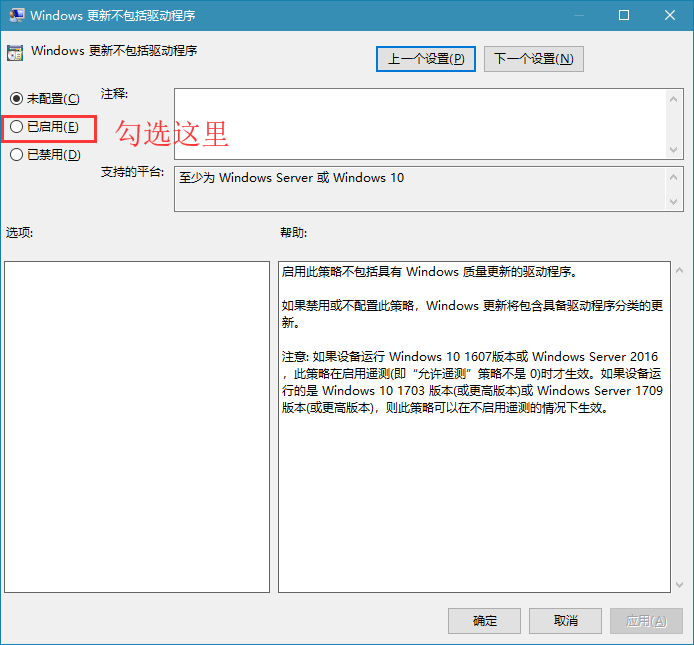Click the empty 选项 options panel

click(x=137, y=427)
